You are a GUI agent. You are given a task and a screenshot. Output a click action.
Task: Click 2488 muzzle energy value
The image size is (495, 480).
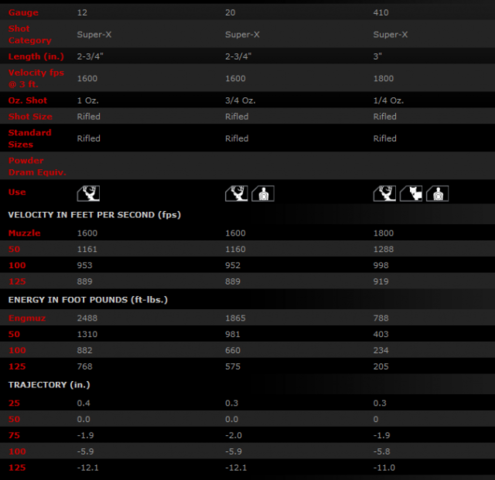click(87, 318)
